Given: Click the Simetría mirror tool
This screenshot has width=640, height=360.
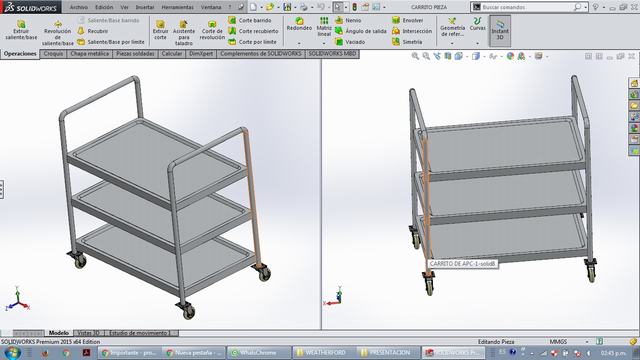Looking at the screenshot, I should point(407,42).
